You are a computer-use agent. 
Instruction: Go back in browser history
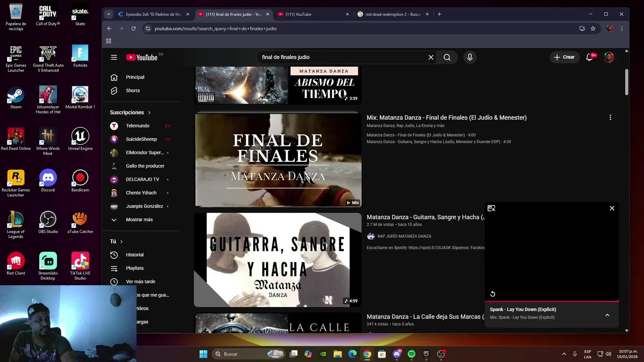tap(109, 29)
